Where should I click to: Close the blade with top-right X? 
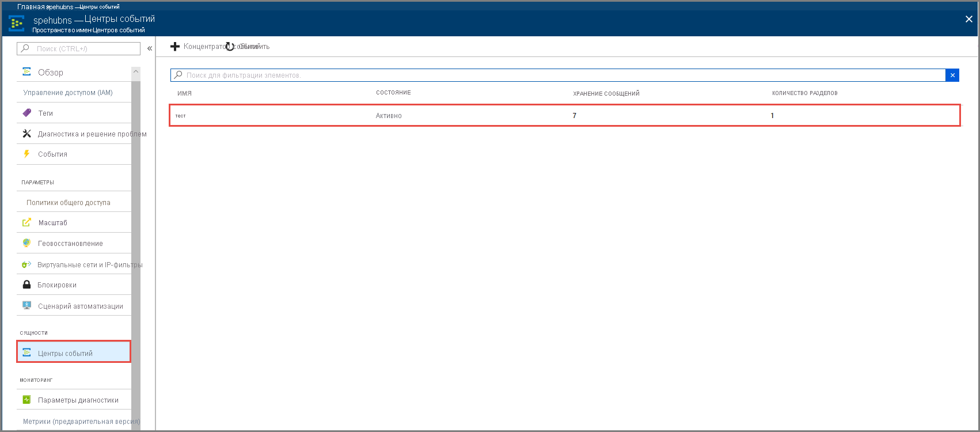[968, 19]
